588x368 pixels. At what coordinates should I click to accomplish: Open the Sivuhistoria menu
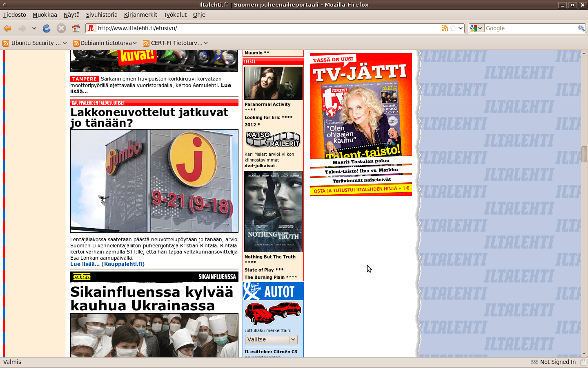click(x=102, y=15)
